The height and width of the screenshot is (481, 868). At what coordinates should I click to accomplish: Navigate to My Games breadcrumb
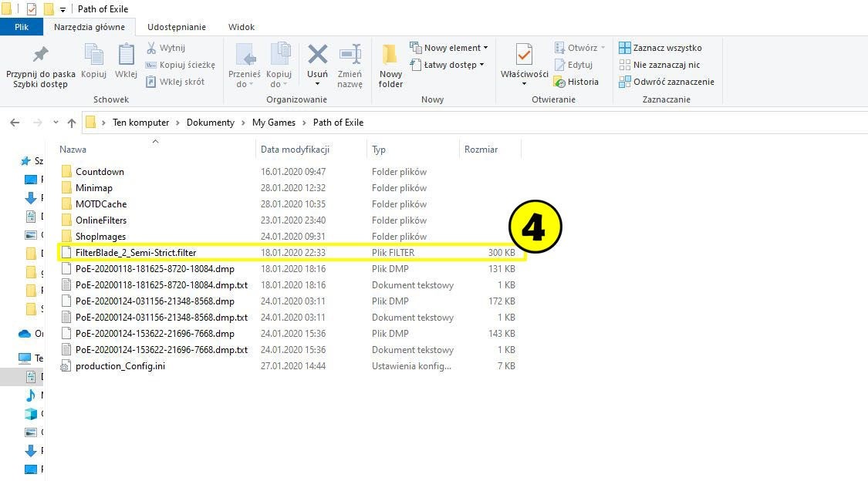[273, 123]
